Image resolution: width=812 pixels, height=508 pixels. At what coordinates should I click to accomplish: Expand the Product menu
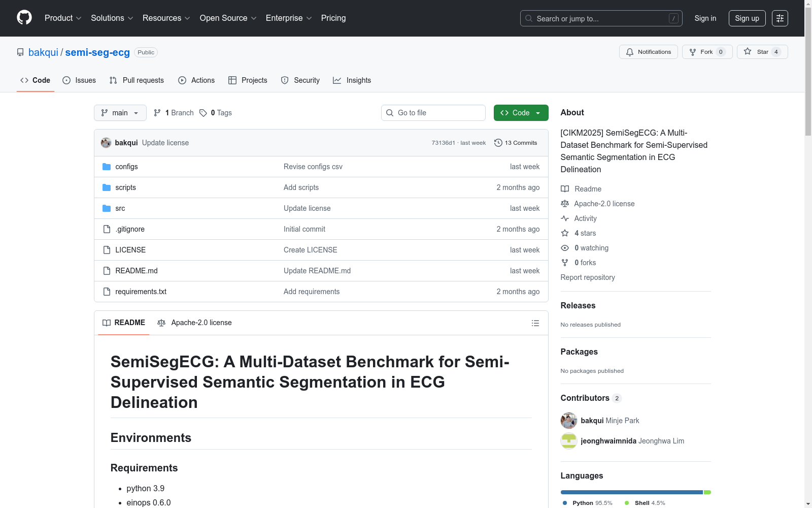63,18
